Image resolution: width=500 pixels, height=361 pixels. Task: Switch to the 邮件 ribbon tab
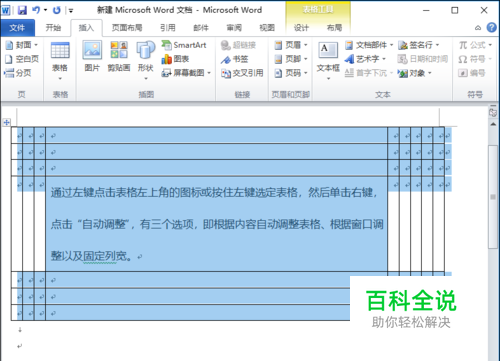tap(201, 28)
